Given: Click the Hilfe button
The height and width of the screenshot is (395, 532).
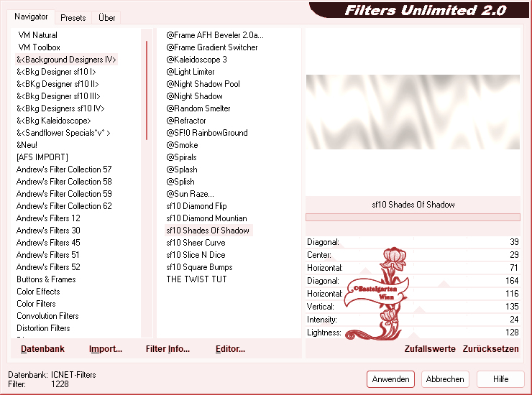Looking at the screenshot, I should tap(500, 379).
